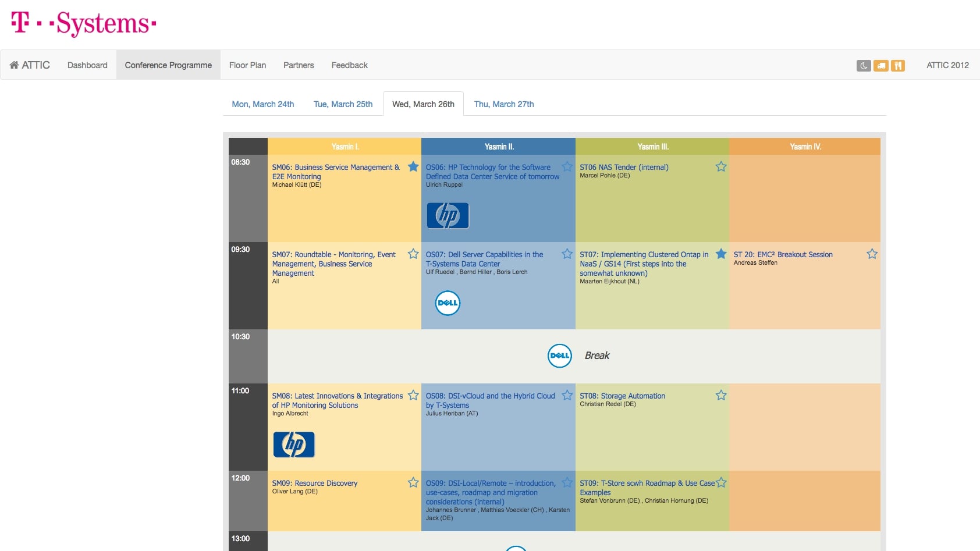Click speaker name Julius Heriban (AT)
This screenshot has height=551, width=980.
[x=452, y=414]
